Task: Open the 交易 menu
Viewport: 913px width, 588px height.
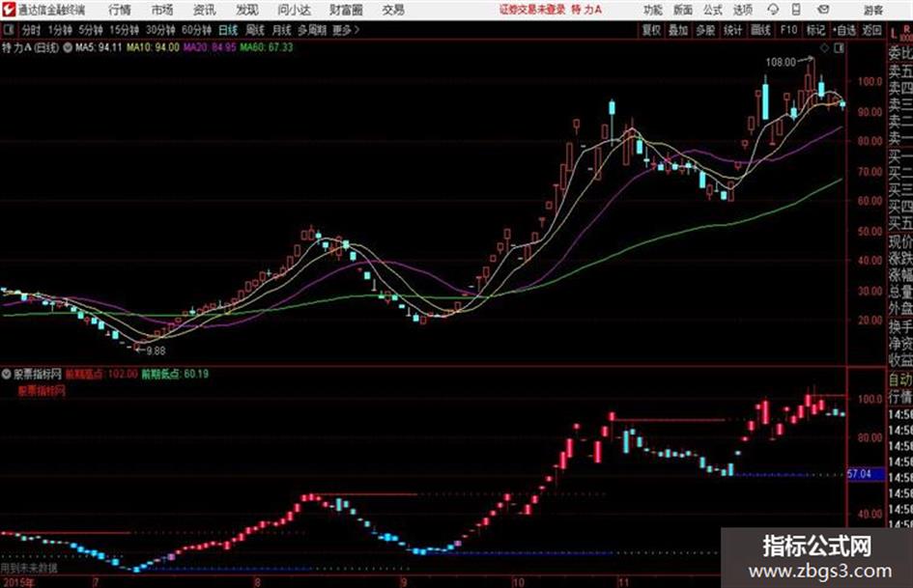Action: click(393, 10)
